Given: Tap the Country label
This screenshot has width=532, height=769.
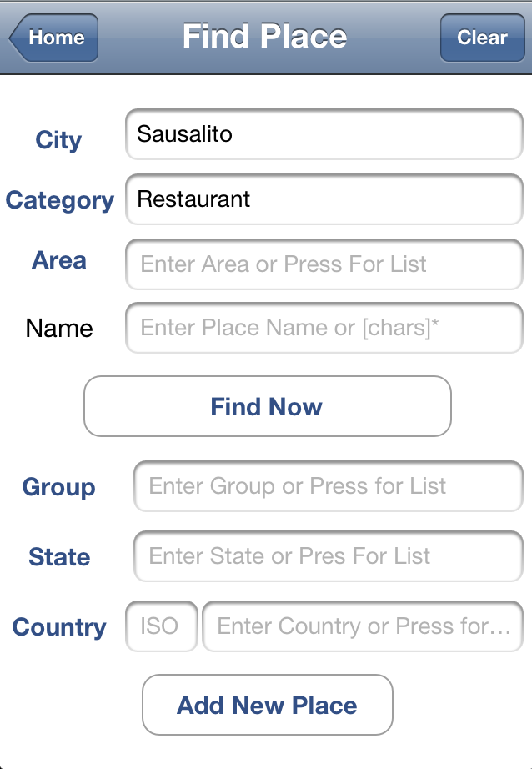Looking at the screenshot, I should tap(58, 627).
